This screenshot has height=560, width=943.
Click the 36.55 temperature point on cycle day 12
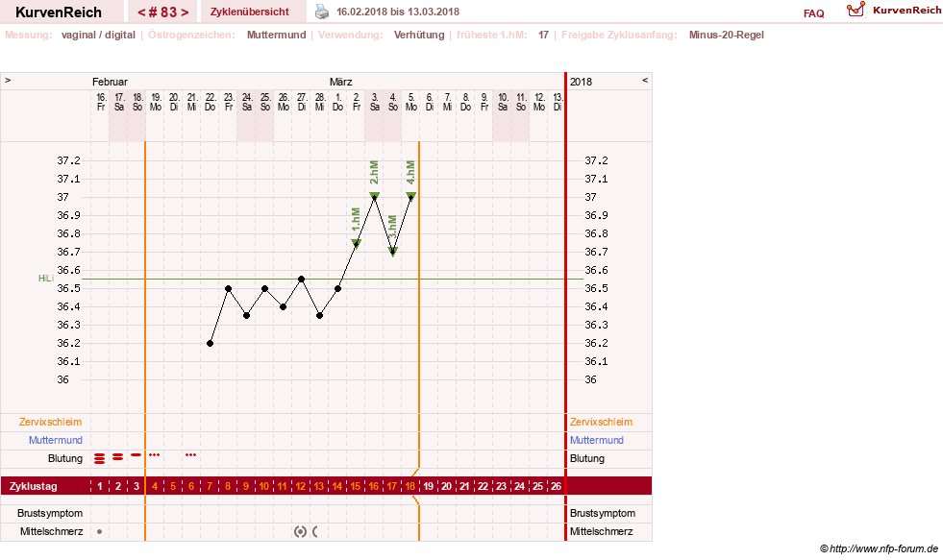(x=301, y=280)
